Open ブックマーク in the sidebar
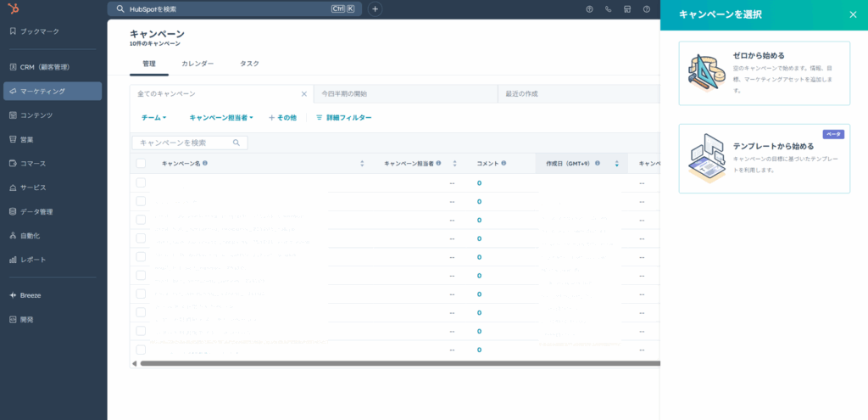Screen dimensions: 868x420 pos(40,31)
